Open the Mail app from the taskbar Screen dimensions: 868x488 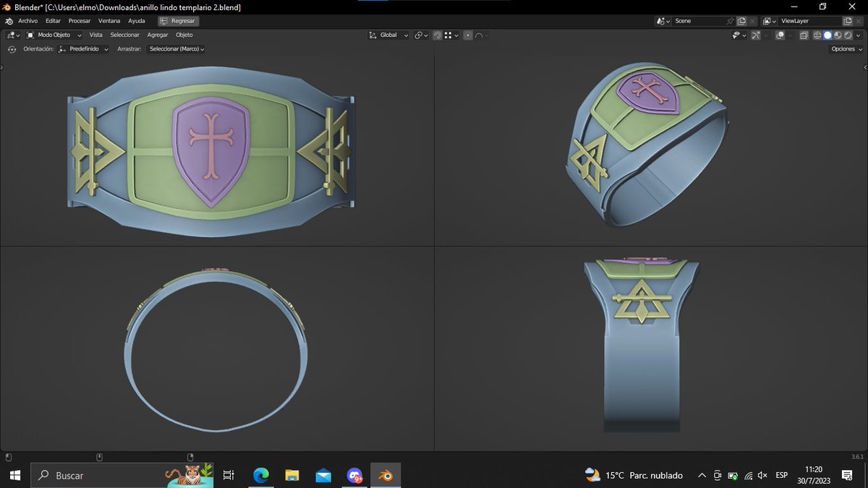pos(323,475)
